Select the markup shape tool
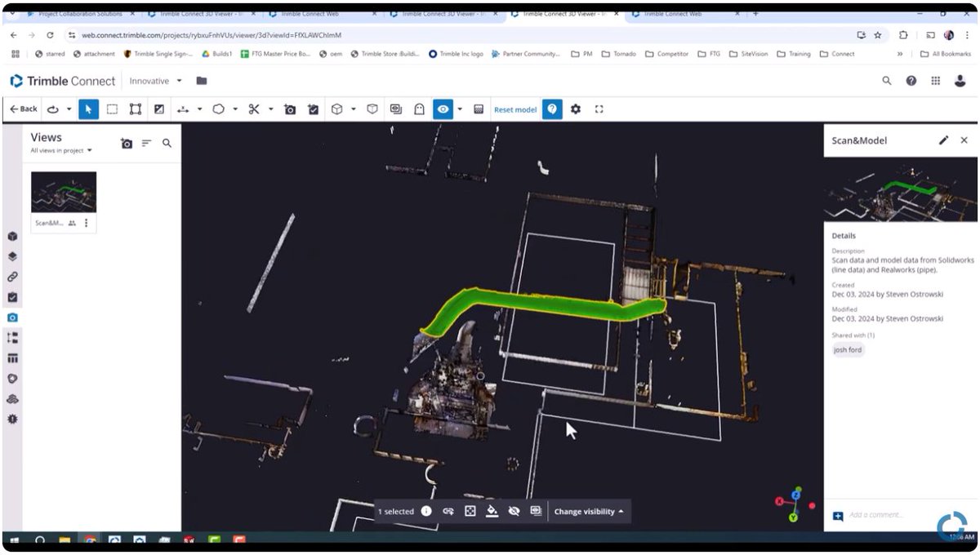 [x=218, y=109]
